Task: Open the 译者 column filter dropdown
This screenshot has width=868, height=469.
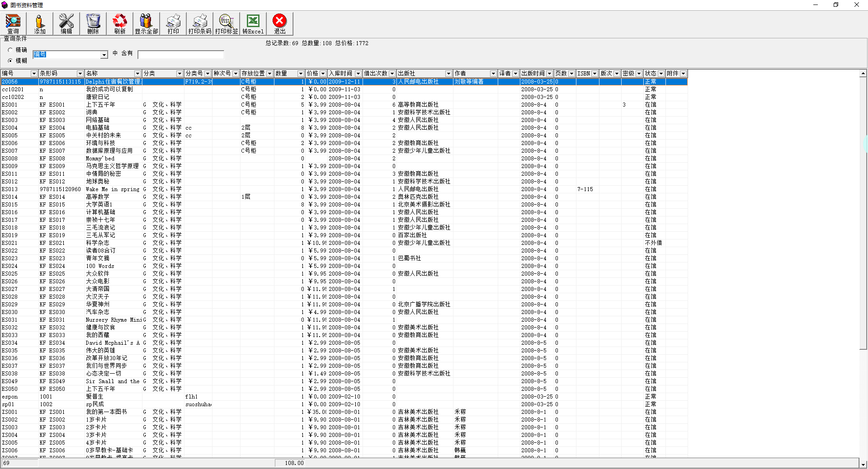Action: 515,74
